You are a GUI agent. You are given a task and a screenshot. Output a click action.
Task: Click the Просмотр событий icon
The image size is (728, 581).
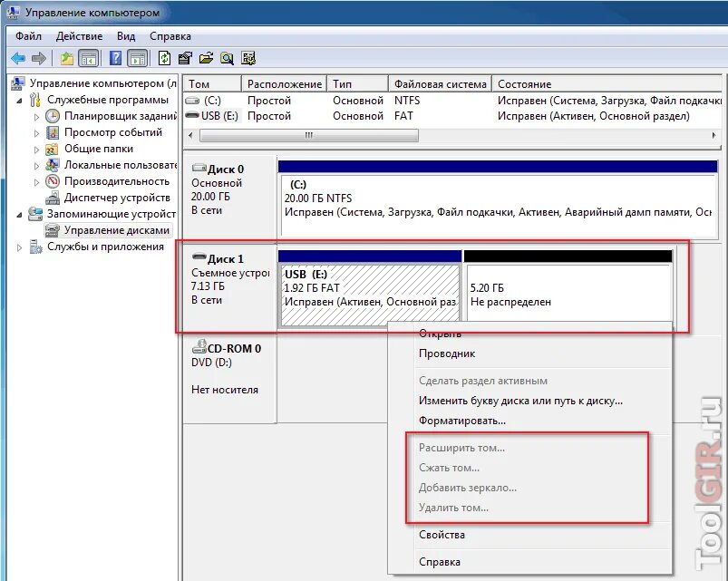pyautogui.click(x=53, y=132)
